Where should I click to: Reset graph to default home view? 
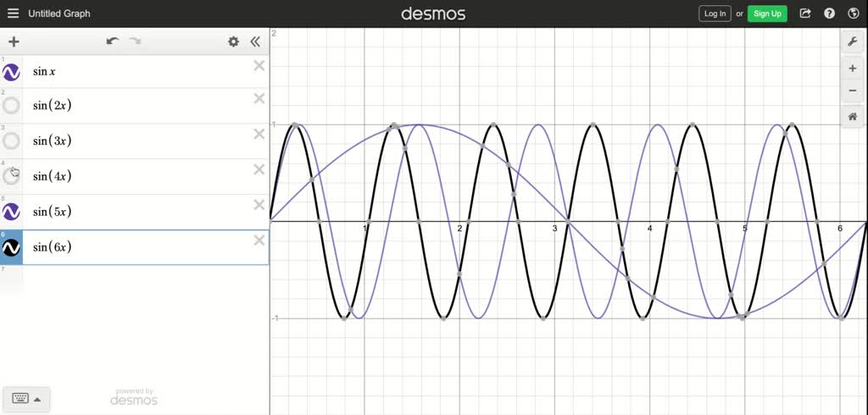853,117
